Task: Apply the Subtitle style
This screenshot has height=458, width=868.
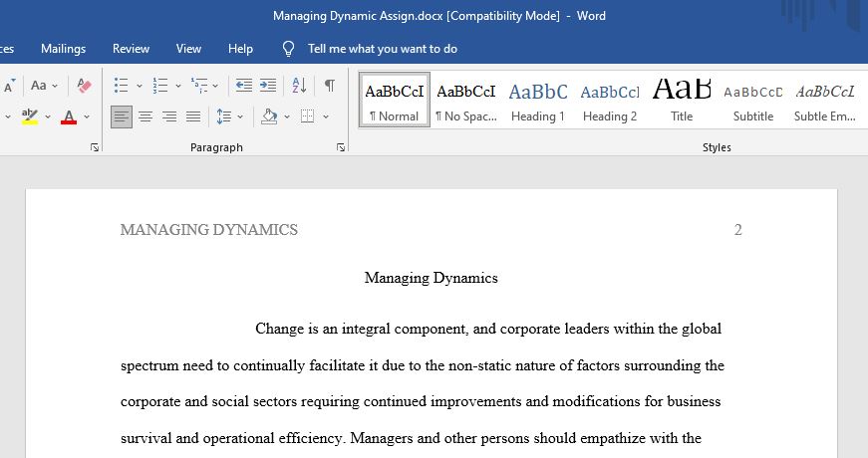Action: tap(752, 101)
